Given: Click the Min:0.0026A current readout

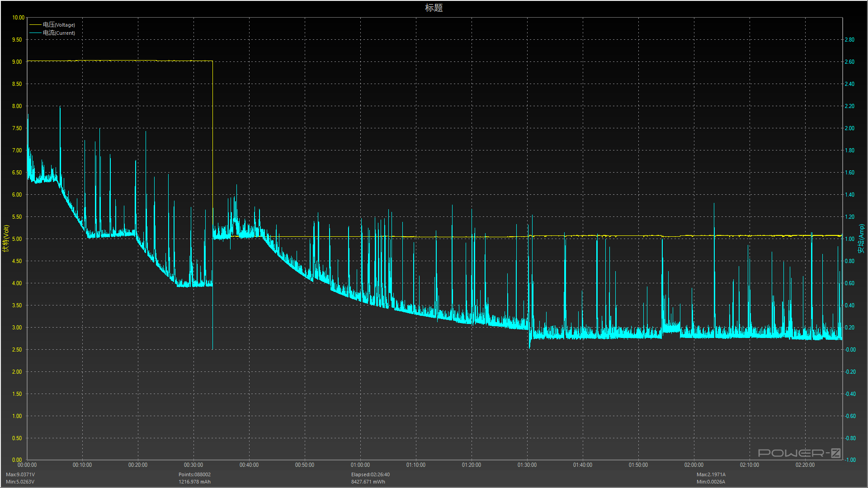Looking at the screenshot, I should (x=711, y=482).
